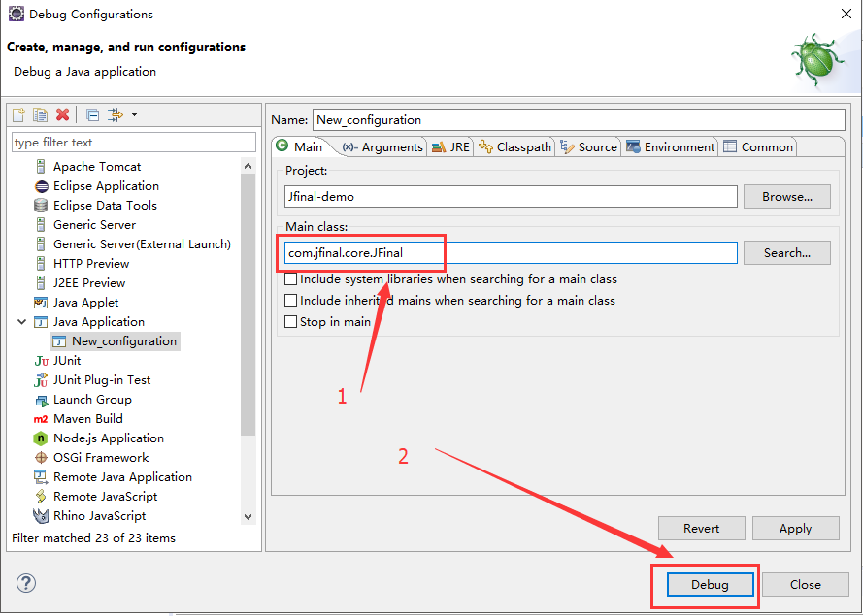Open the filter toolbar dropdown arrow
The width and height of the screenshot is (863, 616).
click(134, 114)
